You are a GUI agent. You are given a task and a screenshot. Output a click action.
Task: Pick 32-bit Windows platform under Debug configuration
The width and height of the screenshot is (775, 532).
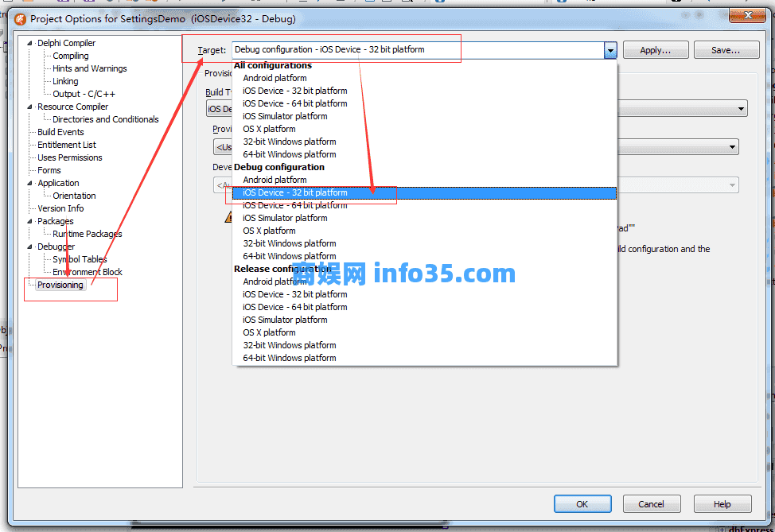coord(425,243)
